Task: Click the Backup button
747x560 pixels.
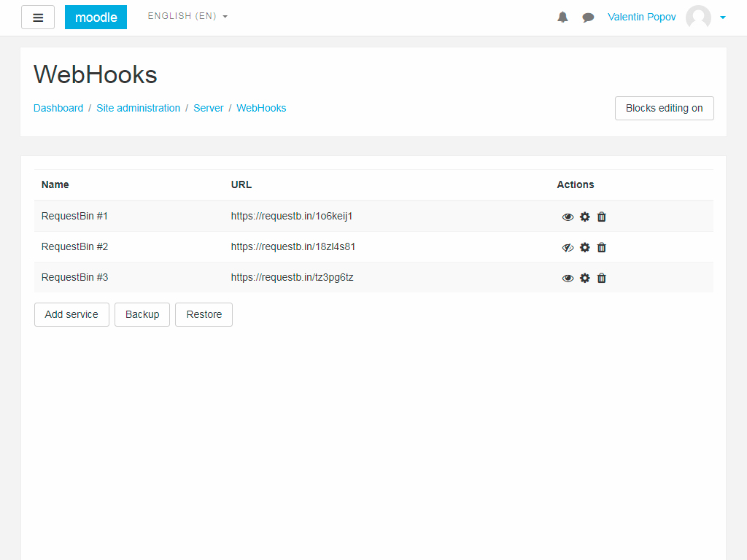Action: point(142,314)
